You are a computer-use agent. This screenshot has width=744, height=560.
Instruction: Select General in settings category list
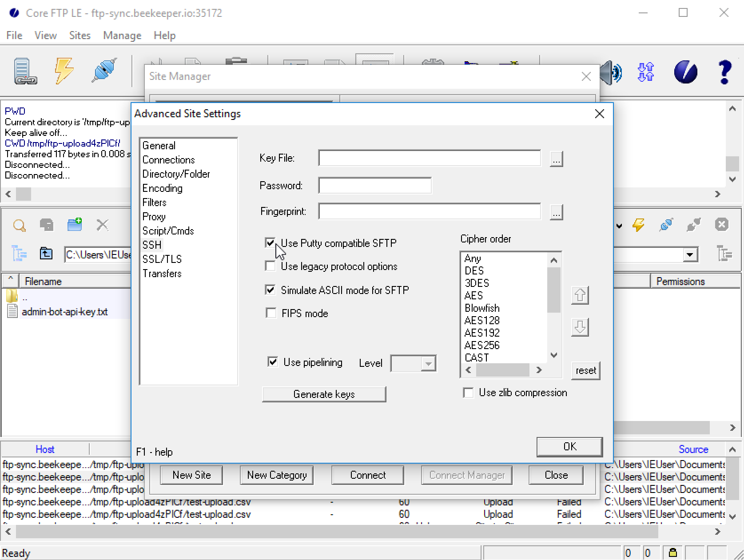pyautogui.click(x=159, y=146)
